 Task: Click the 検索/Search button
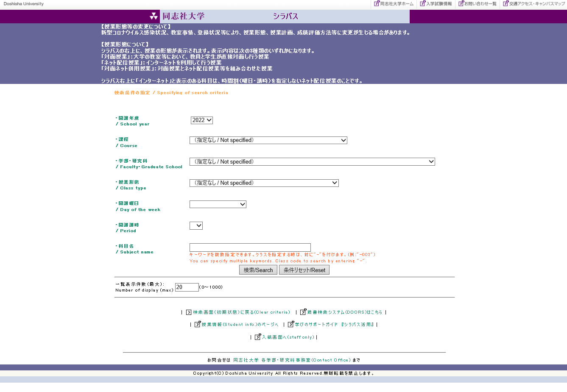[258, 270]
